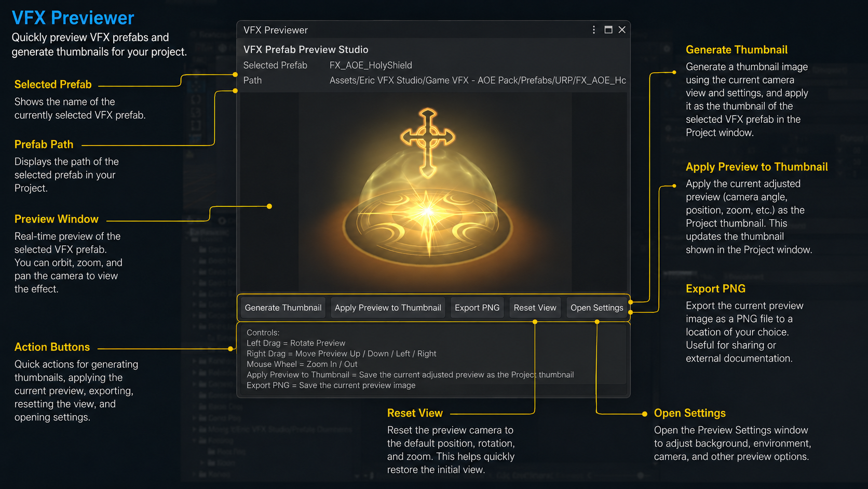Click 'Export PNG = Save the current preview image' line
The height and width of the screenshot is (489, 868).
(331, 385)
